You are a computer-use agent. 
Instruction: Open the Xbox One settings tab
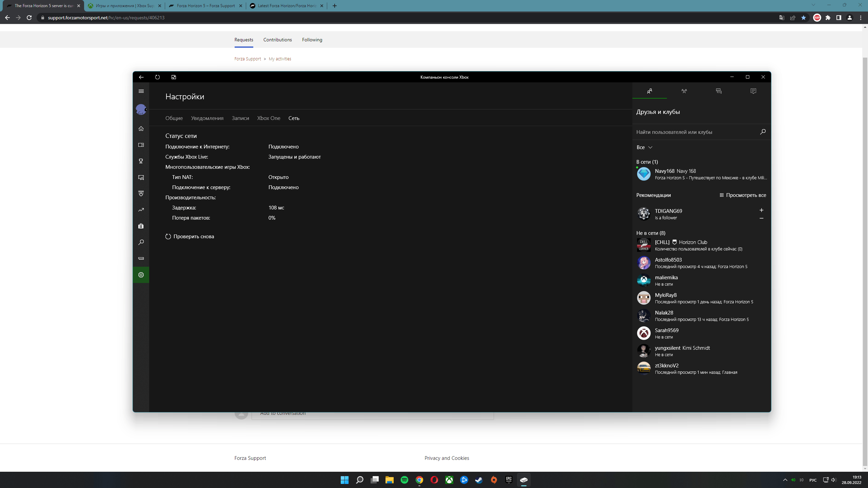(x=269, y=118)
